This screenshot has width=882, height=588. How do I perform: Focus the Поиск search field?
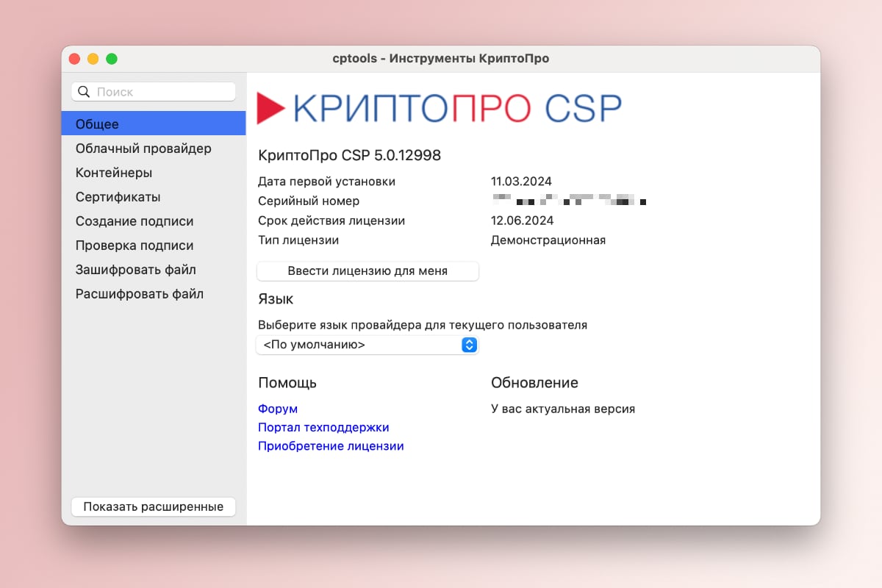click(x=153, y=92)
